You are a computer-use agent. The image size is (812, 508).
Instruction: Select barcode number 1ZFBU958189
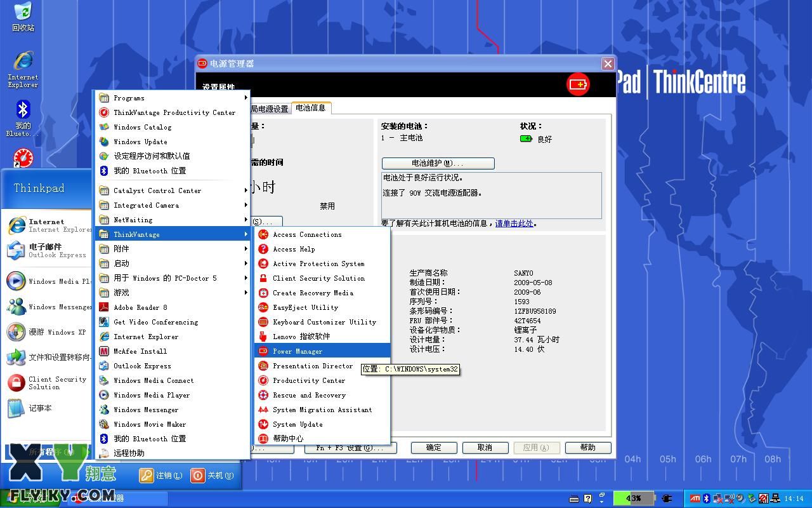(535, 311)
